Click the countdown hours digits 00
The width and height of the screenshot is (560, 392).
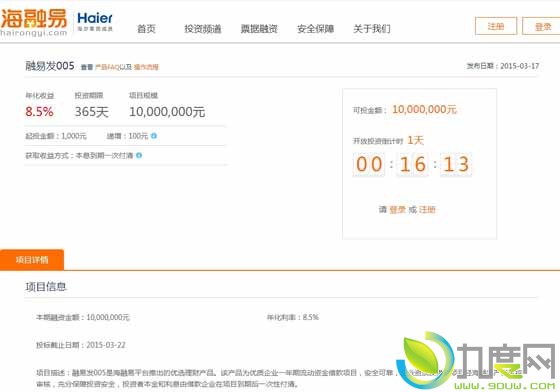tap(369, 165)
